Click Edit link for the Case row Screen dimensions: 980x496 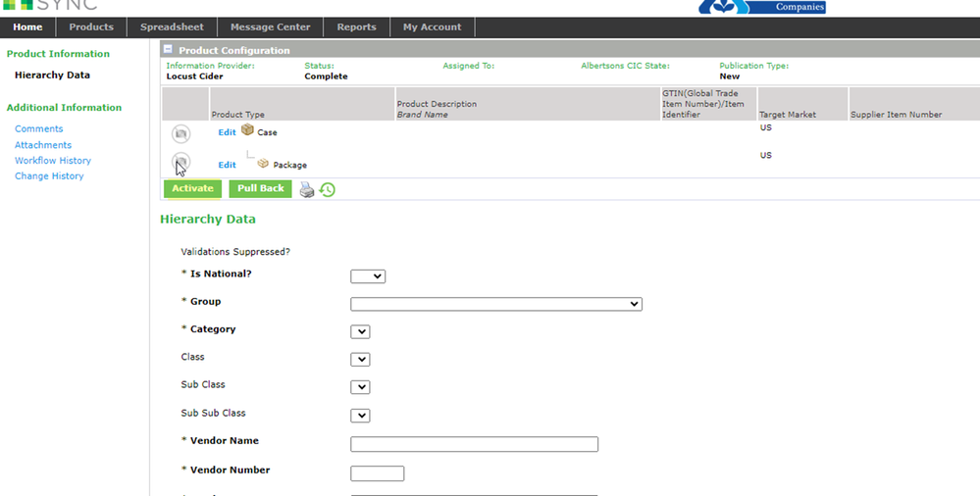click(227, 132)
